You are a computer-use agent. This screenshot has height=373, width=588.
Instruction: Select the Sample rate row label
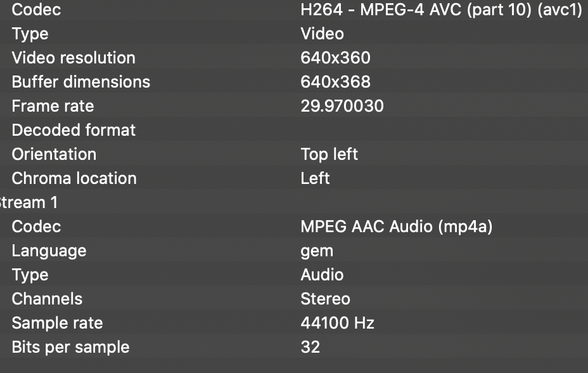pyautogui.click(x=57, y=323)
